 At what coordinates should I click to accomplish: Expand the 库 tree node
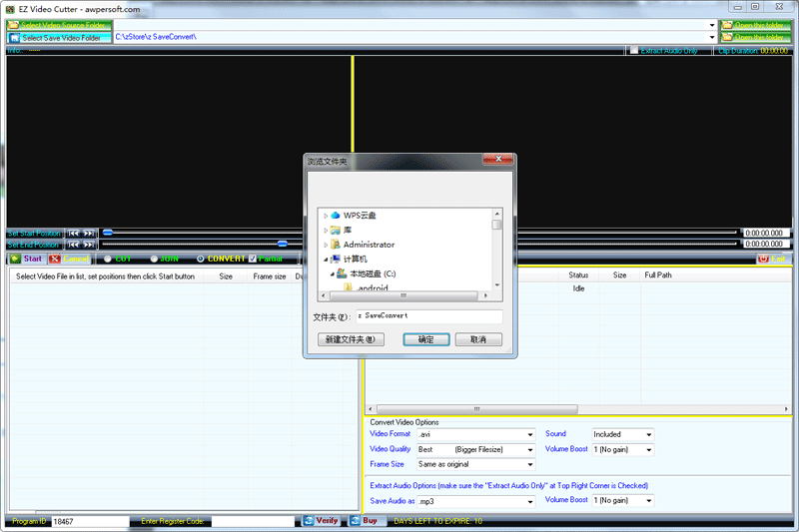click(326, 231)
